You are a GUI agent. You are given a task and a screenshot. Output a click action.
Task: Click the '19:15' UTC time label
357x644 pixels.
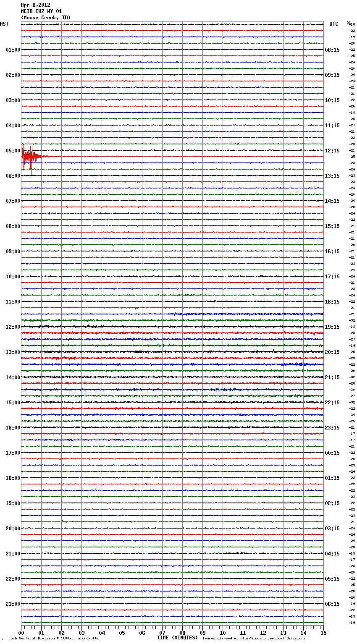coord(332,327)
